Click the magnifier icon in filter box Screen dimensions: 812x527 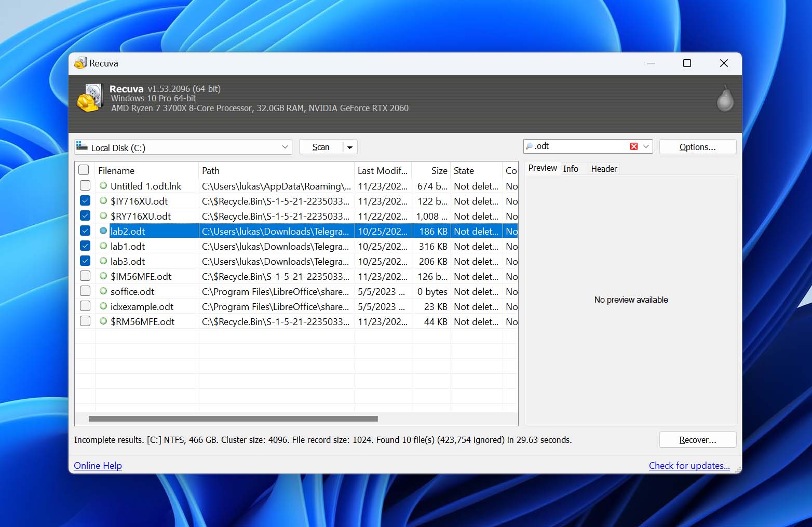point(529,146)
